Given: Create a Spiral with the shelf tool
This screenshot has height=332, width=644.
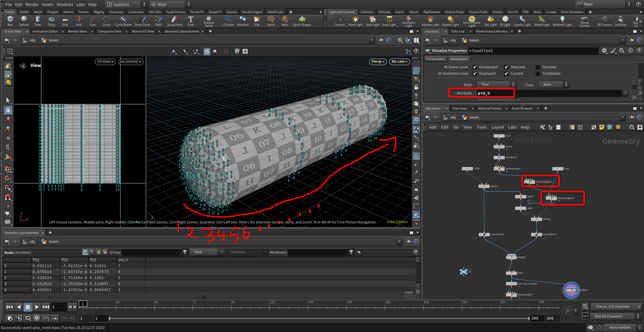Looking at the screenshot, I should pos(271,21).
